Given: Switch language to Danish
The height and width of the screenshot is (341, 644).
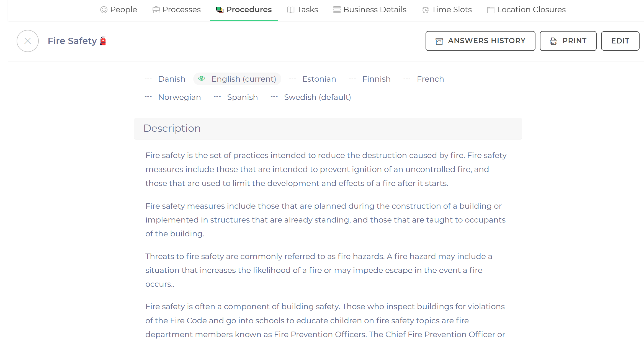Looking at the screenshot, I should 172,79.
